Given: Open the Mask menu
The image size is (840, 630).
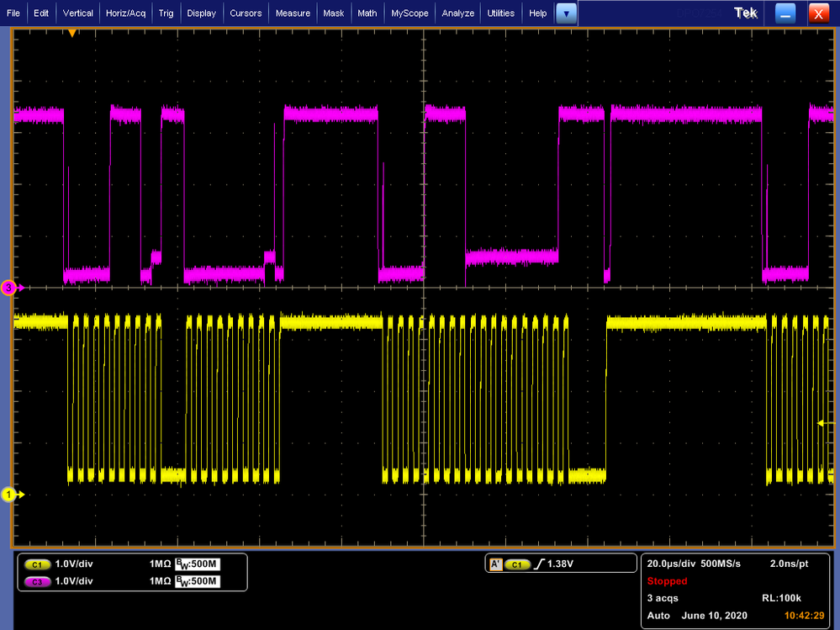Looking at the screenshot, I should click(333, 13).
